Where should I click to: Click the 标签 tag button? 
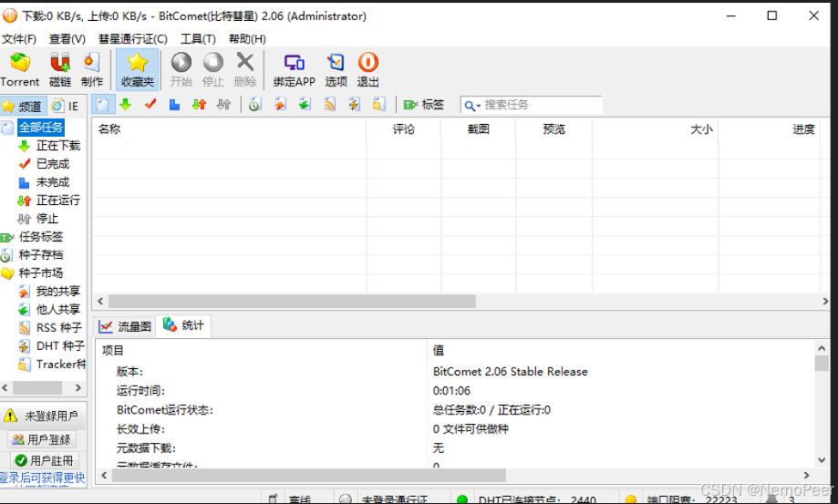[x=424, y=105]
